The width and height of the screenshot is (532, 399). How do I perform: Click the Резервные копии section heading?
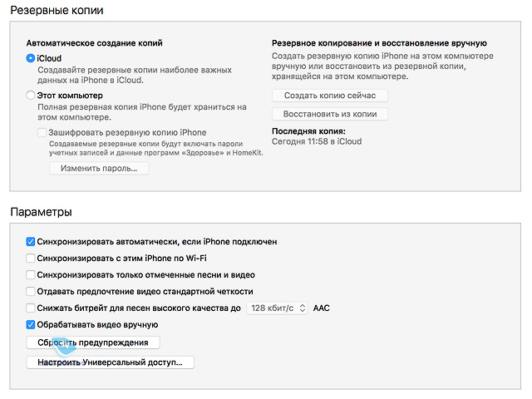tap(57, 11)
